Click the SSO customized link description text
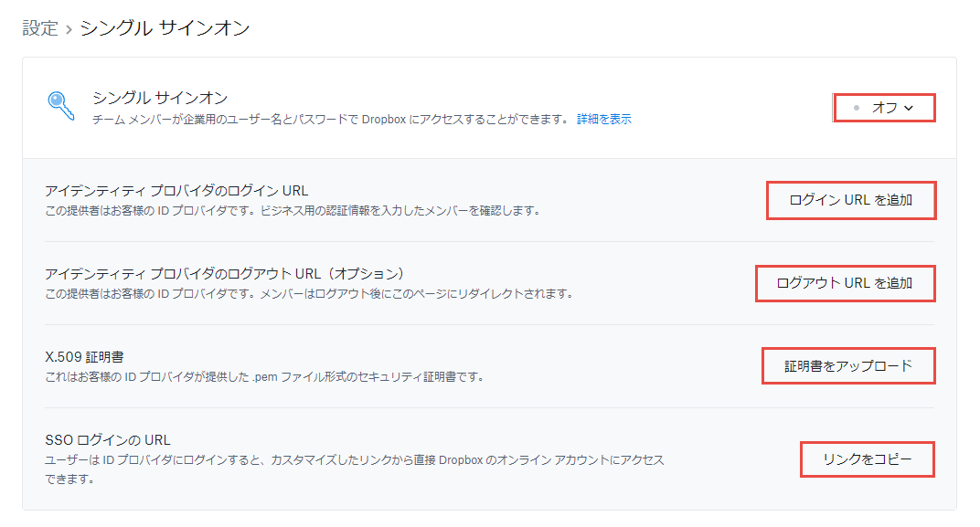This screenshot has height=527, width=980. [355, 459]
